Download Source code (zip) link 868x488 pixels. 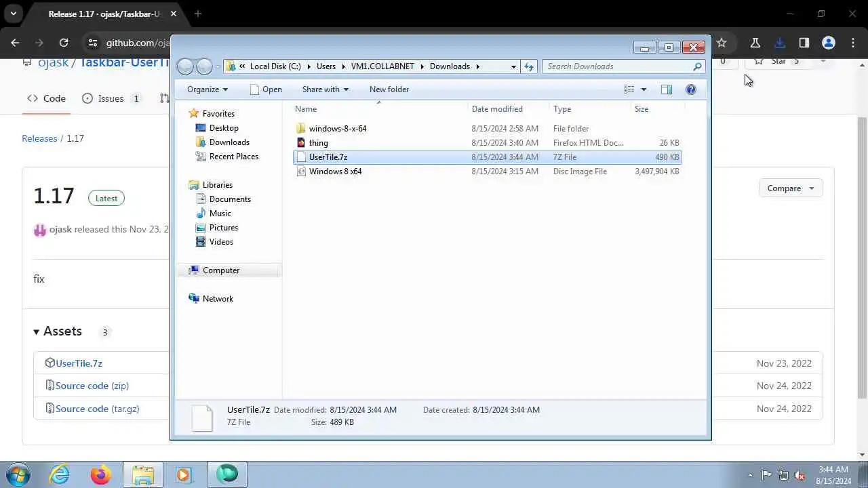click(x=92, y=386)
